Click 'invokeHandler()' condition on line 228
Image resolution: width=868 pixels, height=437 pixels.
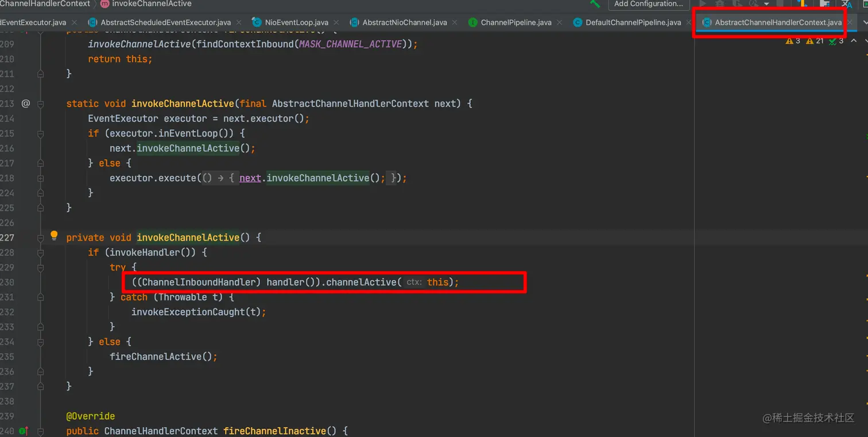[153, 252]
